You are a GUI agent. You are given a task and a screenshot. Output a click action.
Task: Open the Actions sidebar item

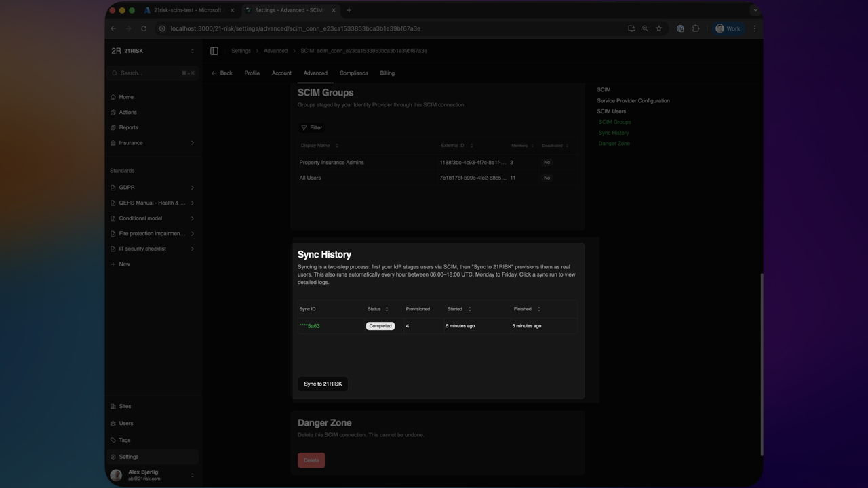coord(127,113)
